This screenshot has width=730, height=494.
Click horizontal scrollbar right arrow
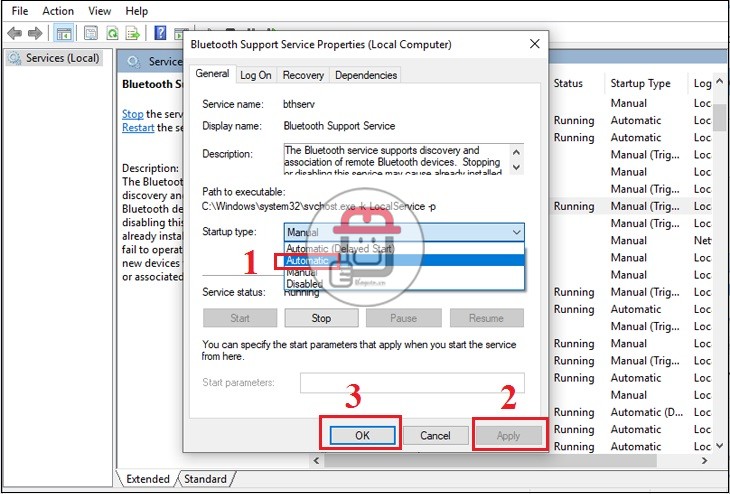[x=704, y=460]
